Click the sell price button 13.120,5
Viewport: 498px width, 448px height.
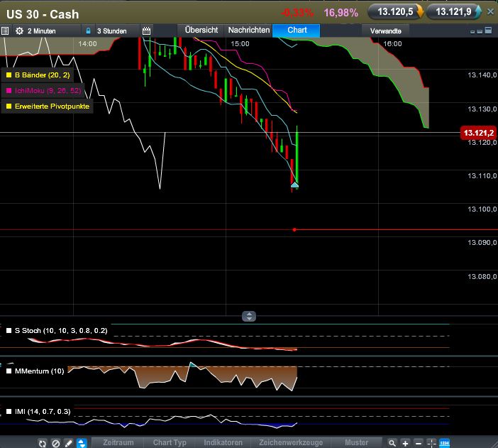point(395,12)
